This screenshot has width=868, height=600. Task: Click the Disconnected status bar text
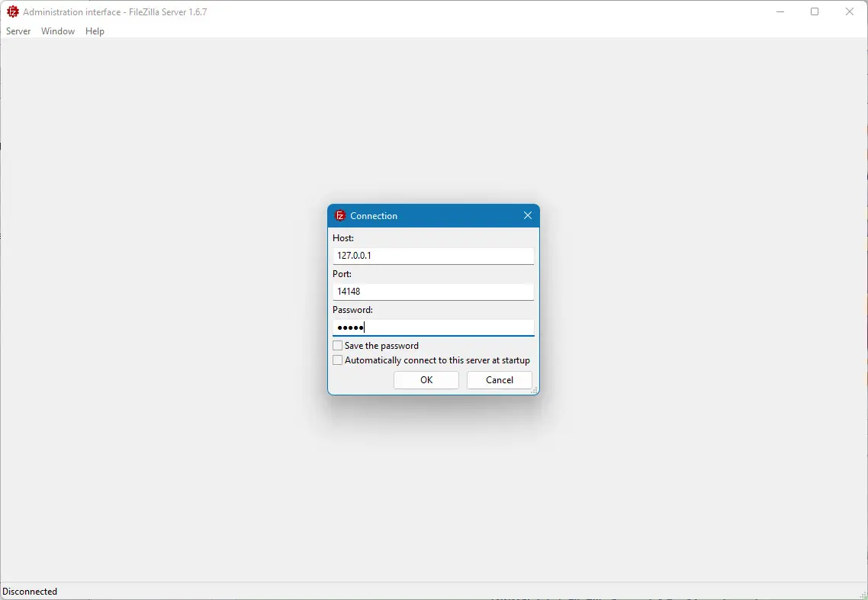[30, 591]
